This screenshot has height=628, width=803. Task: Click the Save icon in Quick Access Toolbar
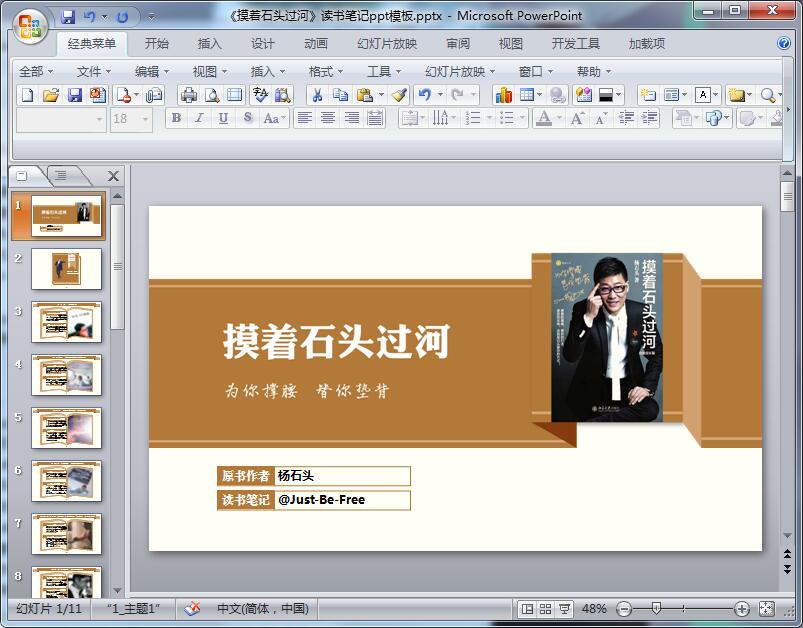[x=68, y=17]
